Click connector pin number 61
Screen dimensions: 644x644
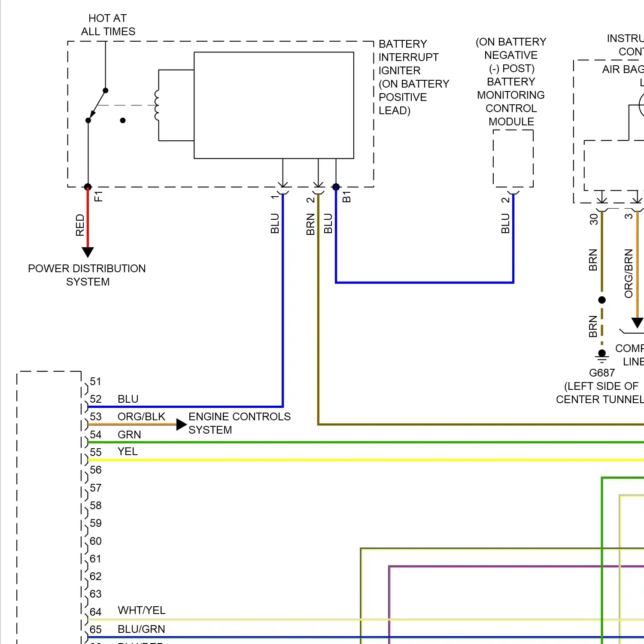(96, 559)
